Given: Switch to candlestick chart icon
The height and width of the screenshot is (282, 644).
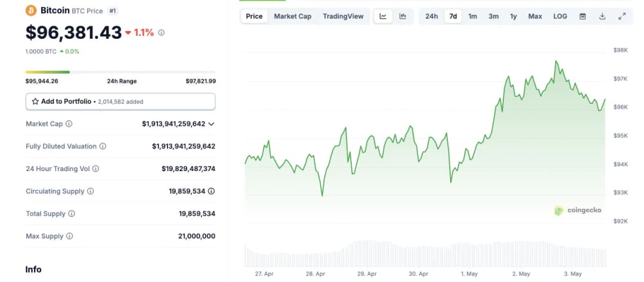Looking at the screenshot, I should 402,16.
